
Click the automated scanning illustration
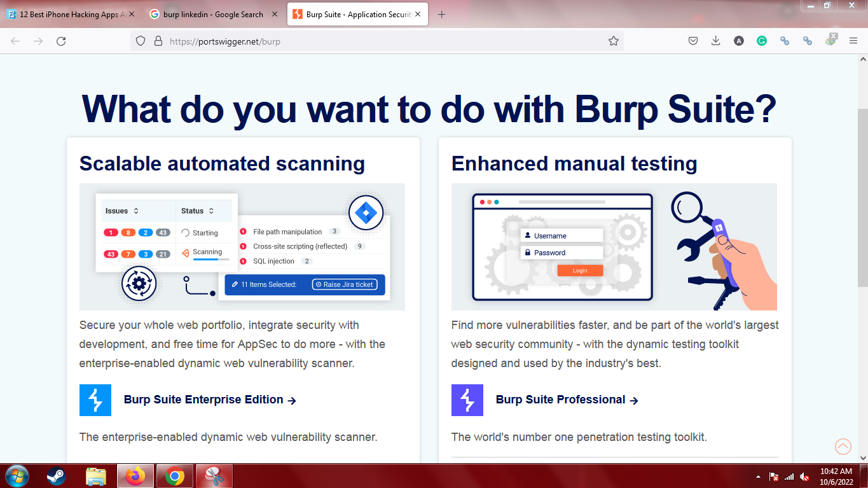click(242, 247)
